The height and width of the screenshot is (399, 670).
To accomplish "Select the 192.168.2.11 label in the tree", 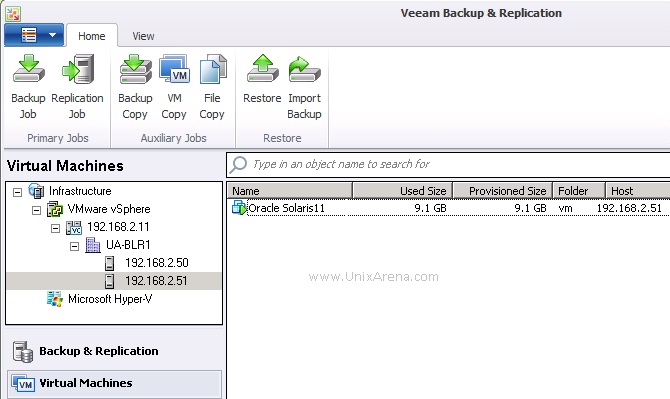I will point(118,227).
